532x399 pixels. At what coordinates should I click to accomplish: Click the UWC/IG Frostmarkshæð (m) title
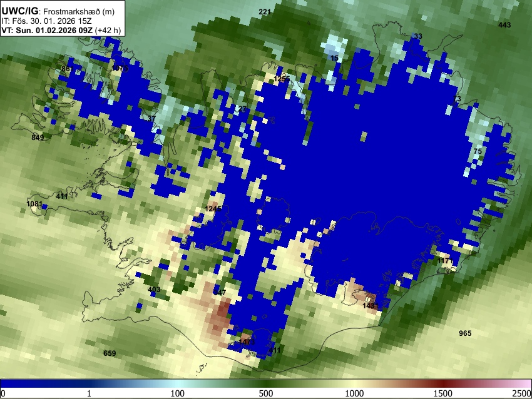58,11
